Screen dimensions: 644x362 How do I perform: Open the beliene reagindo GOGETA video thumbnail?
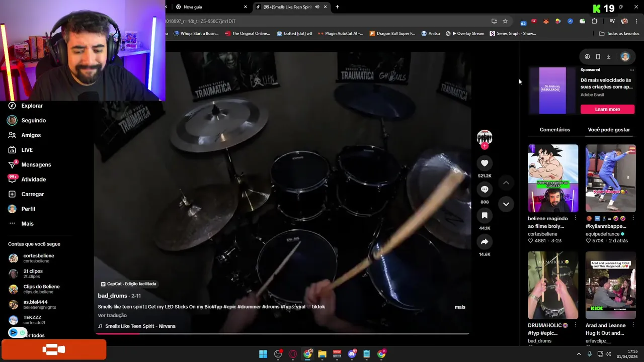pos(553,178)
